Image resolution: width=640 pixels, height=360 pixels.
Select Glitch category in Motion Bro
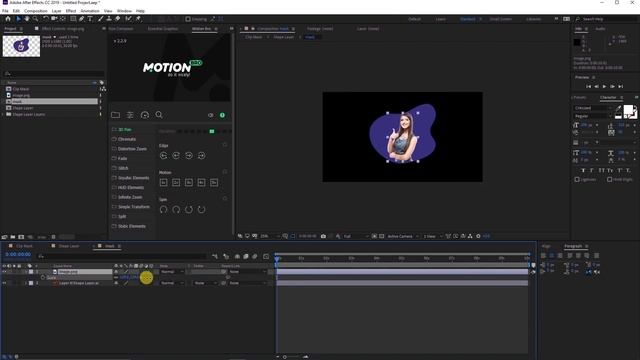(123, 168)
